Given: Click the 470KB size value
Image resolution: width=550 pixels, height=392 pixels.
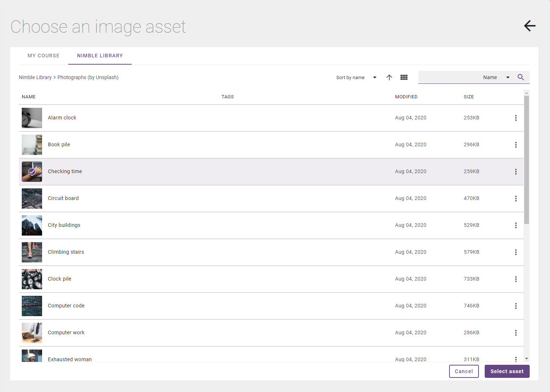Looking at the screenshot, I should click(471, 198).
